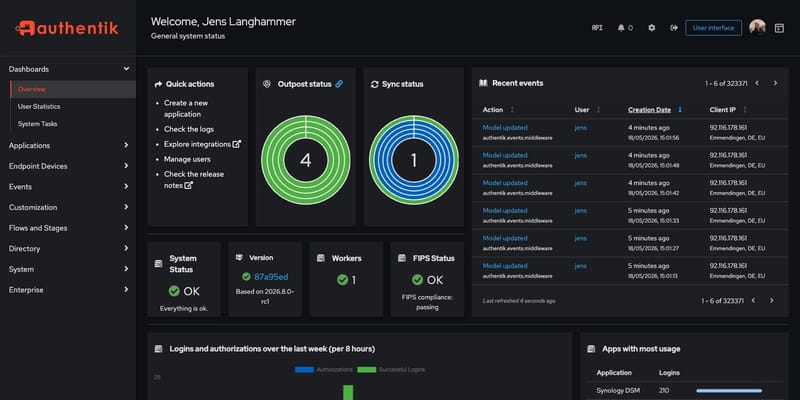The image size is (800, 400).
Task: Expand the Directory menu
Action: (68, 248)
